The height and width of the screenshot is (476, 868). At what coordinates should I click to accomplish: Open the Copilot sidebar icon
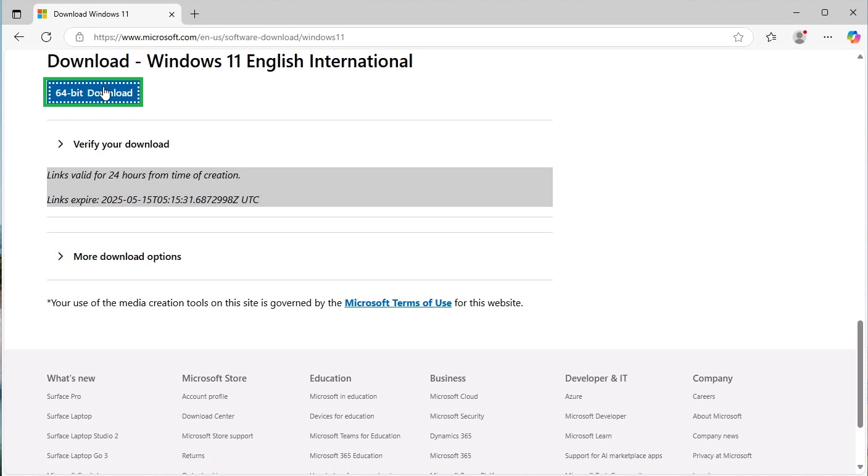point(853,37)
